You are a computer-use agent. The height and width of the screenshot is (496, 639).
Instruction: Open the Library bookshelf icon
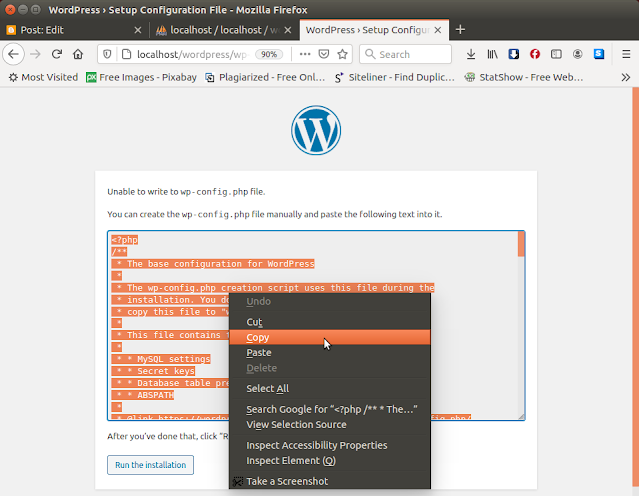point(492,54)
